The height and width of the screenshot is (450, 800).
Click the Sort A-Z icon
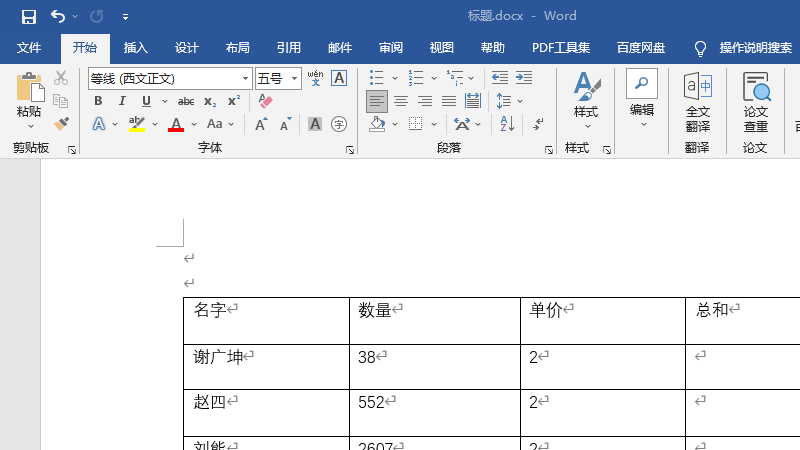(x=506, y=124)
